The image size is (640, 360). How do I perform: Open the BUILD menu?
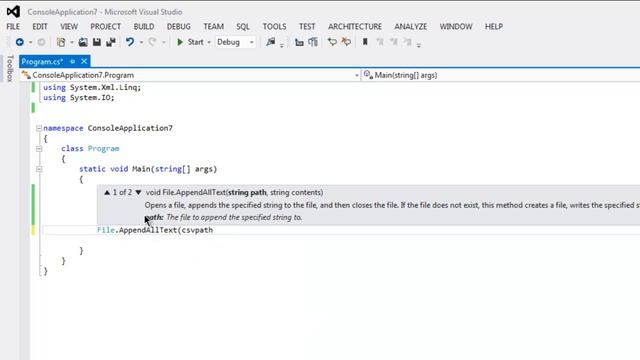click(144, 27)
